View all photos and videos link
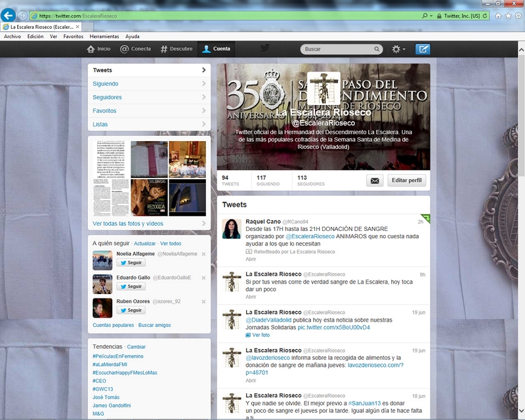 [x=128, y=223]
